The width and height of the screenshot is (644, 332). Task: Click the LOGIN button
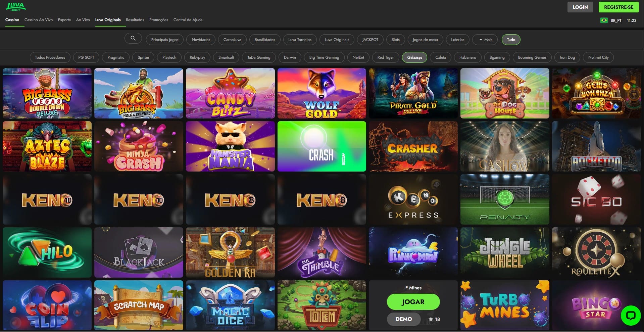point(580,7)
